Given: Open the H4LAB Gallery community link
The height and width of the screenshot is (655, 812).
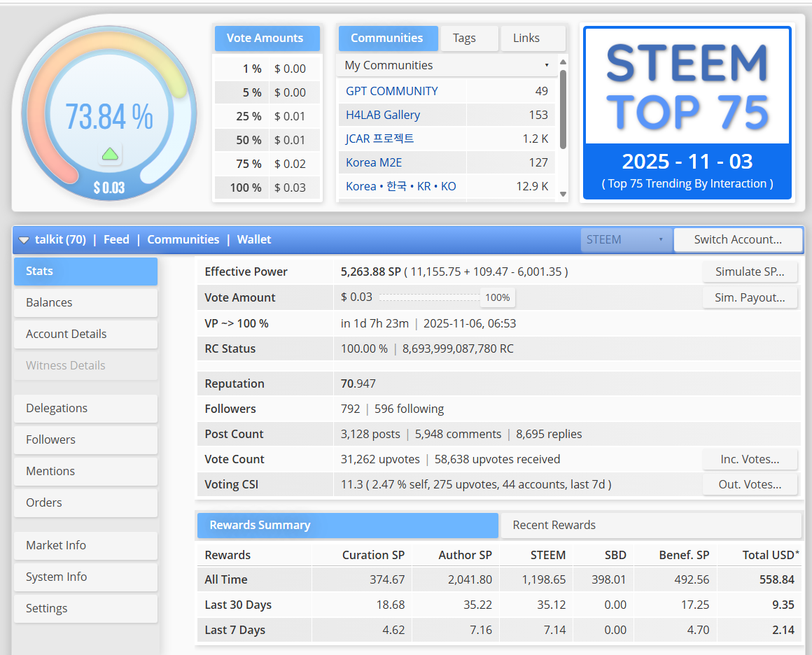Looking at the screenshot, I should point(383,115).
